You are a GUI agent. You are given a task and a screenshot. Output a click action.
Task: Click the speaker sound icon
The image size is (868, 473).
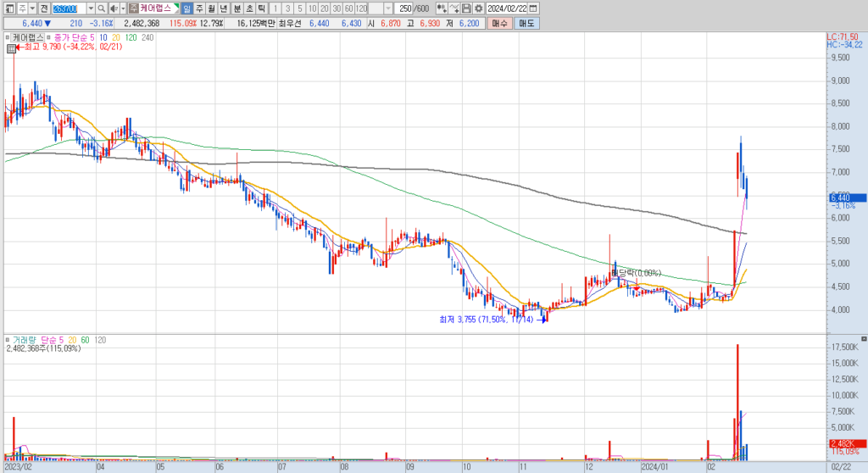coord(114,8)
